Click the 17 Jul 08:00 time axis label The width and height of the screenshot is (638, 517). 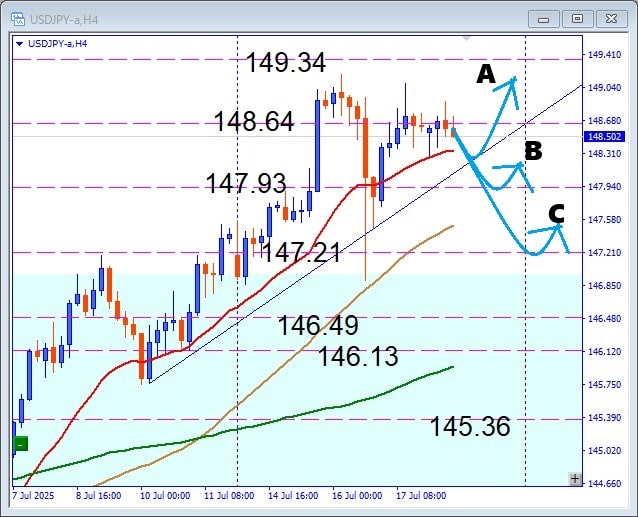coord(421,496)
